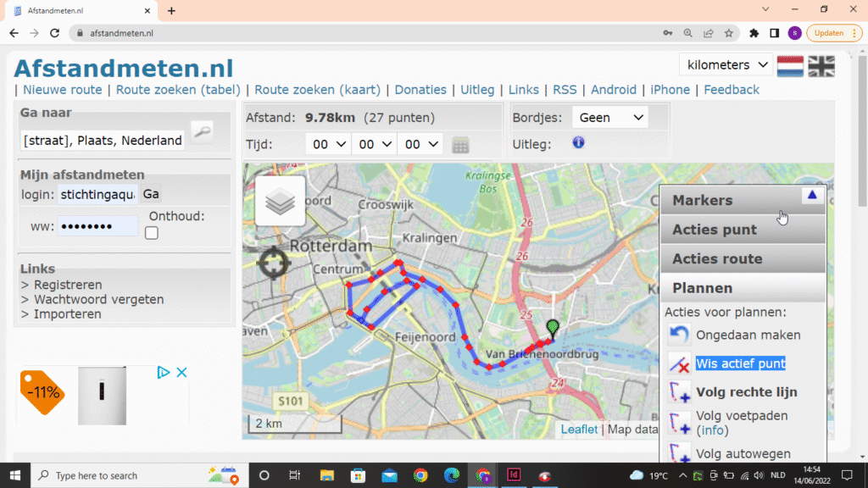
Task: Click the blue info icon beside Uitleg
Action: 578,142
